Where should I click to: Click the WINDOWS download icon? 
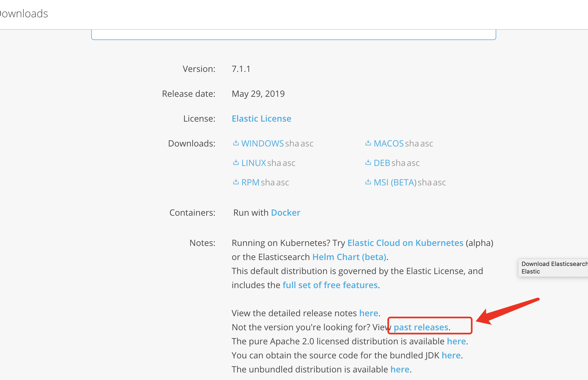click(x=236, y=143)
